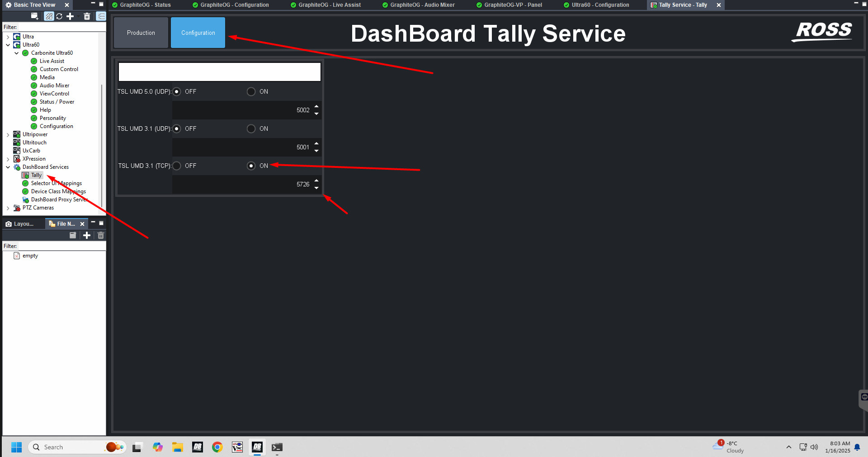Set TSL UMD 3.1 (TCP) to ON

coord(251,166)
